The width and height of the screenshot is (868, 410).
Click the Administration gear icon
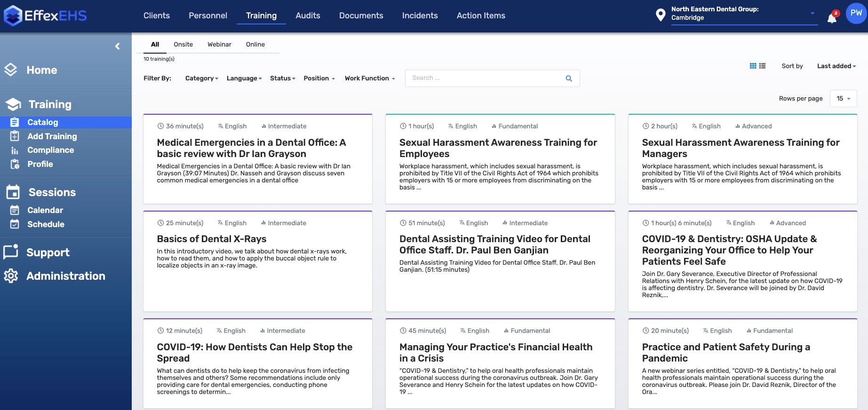pyautogui.click(x=11, y=276)
